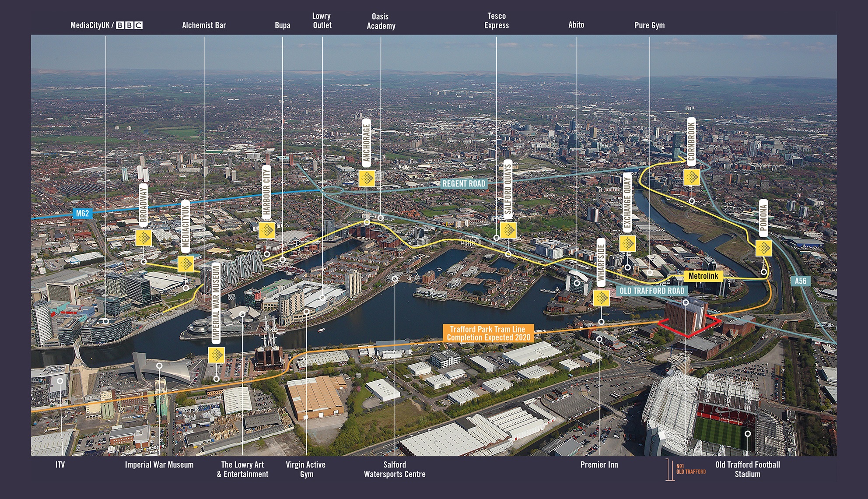
Task: Click the BBC logo in the top labels
Action: click(129, 25)
